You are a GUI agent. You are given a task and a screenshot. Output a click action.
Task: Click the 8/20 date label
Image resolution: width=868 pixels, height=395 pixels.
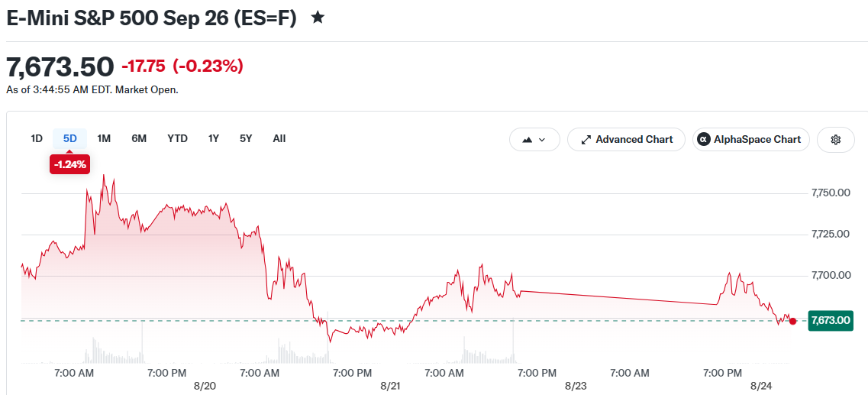click(x=205, y=386)
